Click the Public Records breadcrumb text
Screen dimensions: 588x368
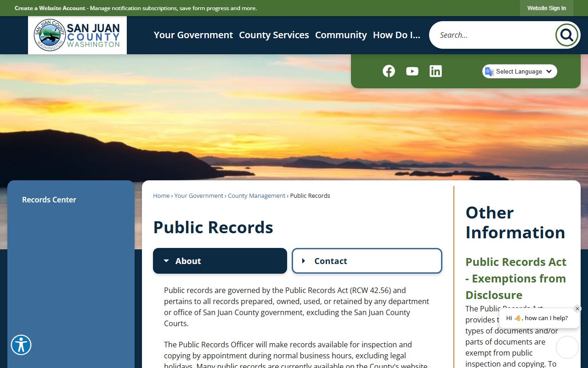(310, 195)
